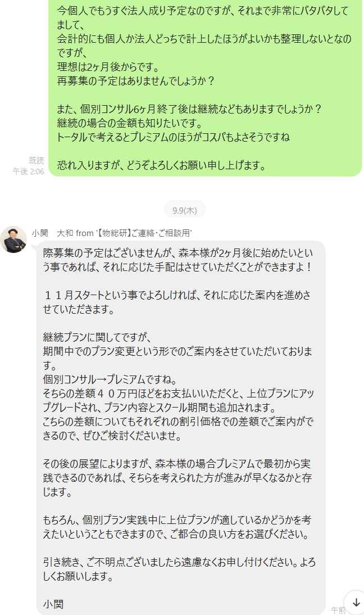Click line 再募集の予定はありませんでしょうか？

[x=136, y=81]
